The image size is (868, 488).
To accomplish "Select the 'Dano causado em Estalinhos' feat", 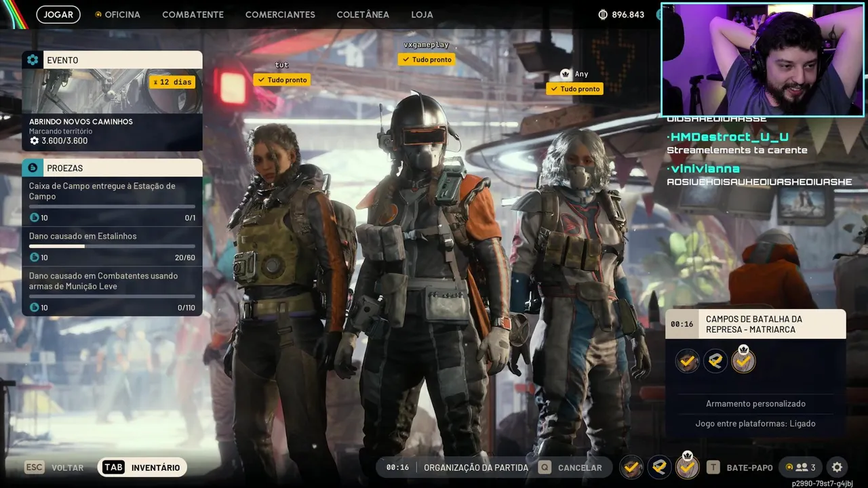I will (x=112, y=247).
